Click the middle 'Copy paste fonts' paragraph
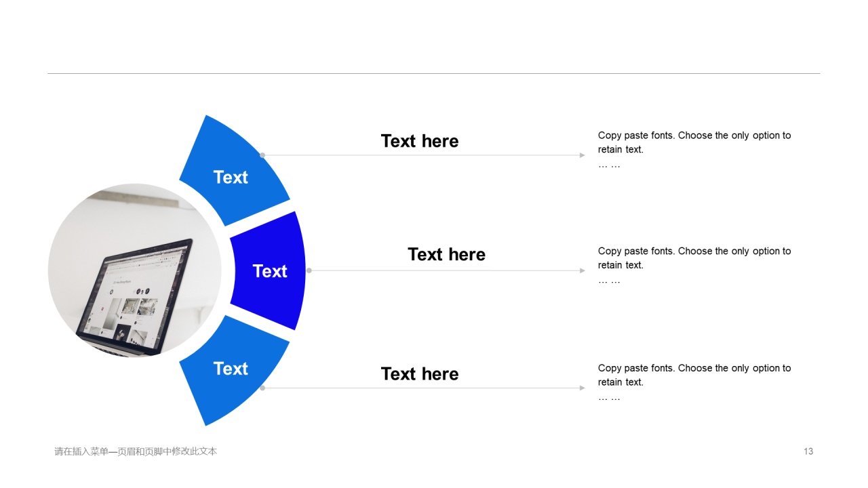 [x=694, y=265]
